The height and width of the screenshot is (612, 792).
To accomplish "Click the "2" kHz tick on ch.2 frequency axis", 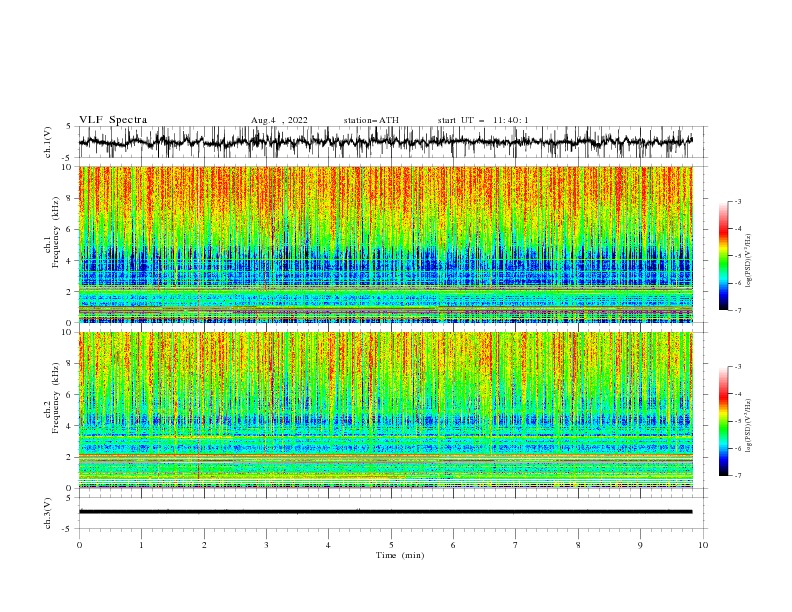I will [70, 457].
